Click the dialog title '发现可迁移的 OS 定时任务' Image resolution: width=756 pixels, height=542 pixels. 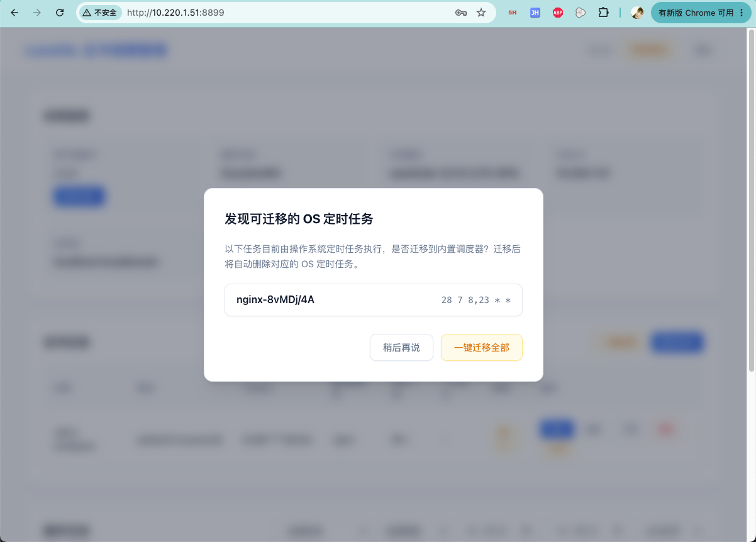click(299, 219)
